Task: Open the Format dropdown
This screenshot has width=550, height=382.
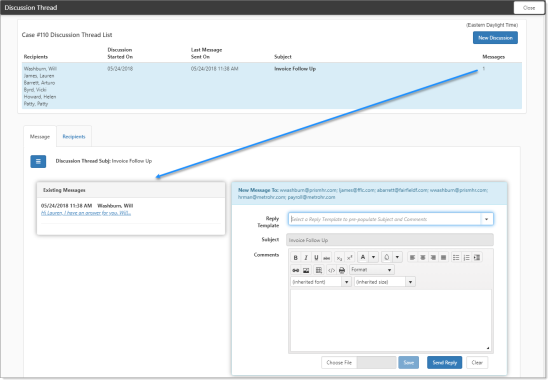Action: click(x=372, y=270)
